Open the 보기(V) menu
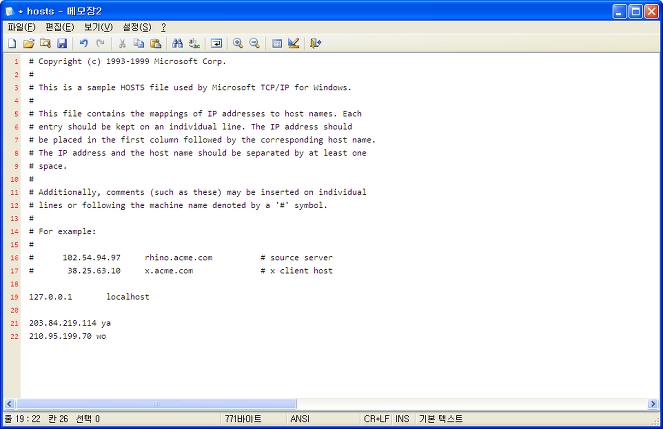Viewport: 663px width, 429px height. coord(98,27)
